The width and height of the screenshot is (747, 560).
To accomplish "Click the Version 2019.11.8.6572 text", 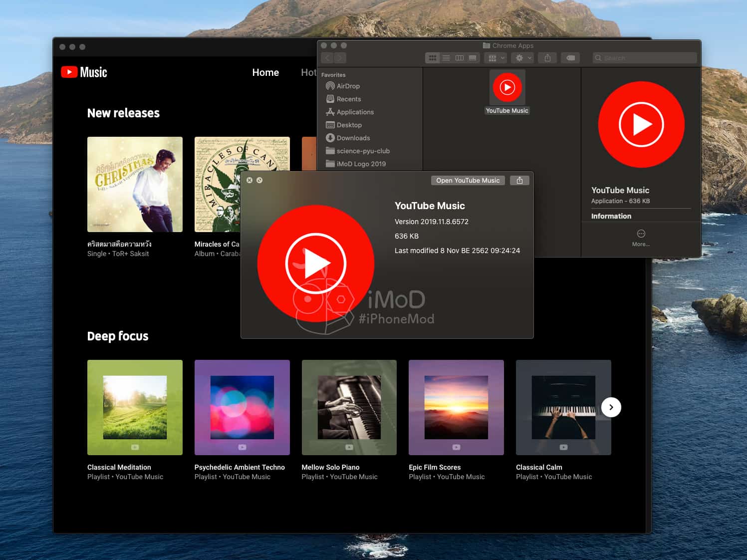I will tap(432, 222).
